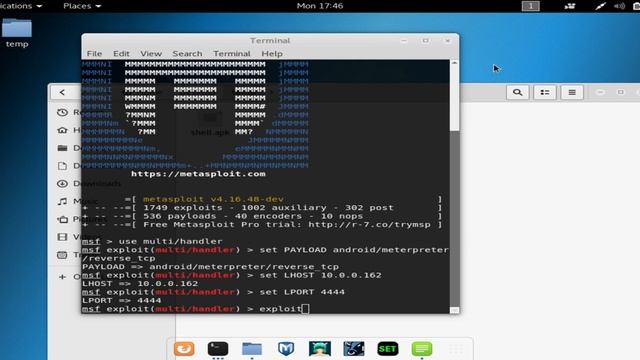Click the Terminal window title bar
The height and width of the screenshot is (360, 640).
pyautogui.click(x=270, y=41)
